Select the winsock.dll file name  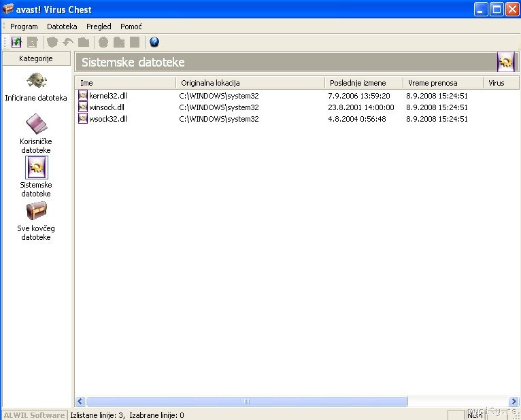107,107
